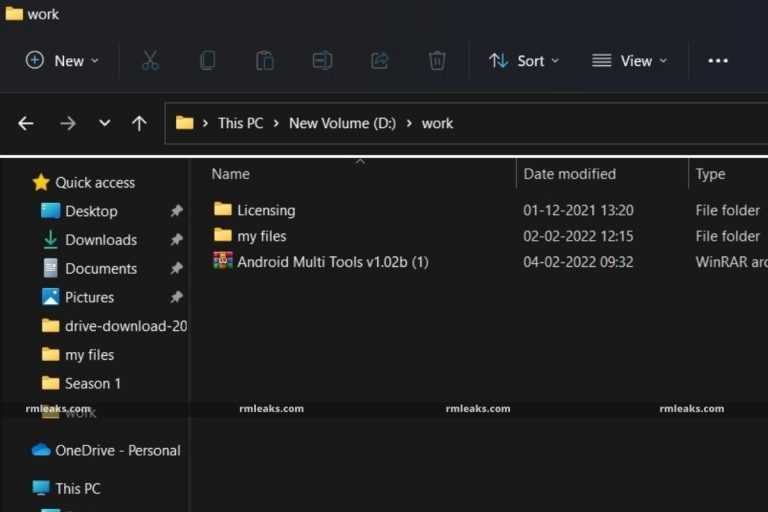Click the Cut scissors icon
The height and width of the screenshot is (512, 768).
click(x=150, y=61)
